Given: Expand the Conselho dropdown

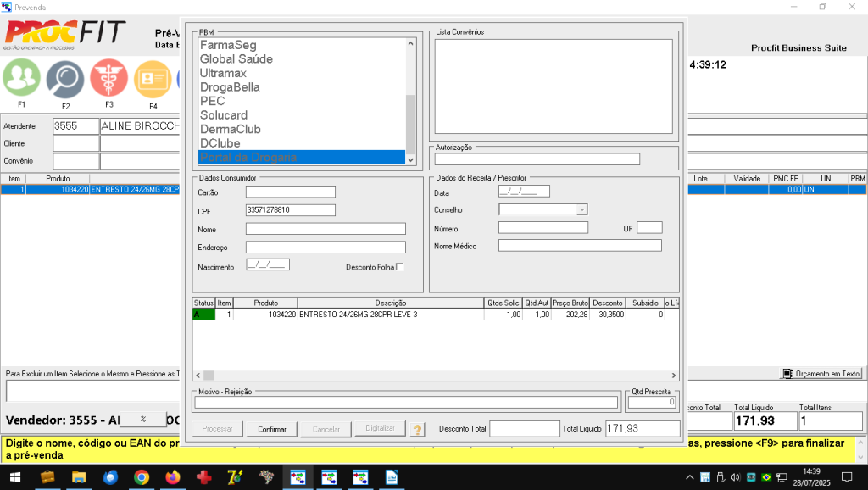Looking at the screenshot, I should 581,209.
